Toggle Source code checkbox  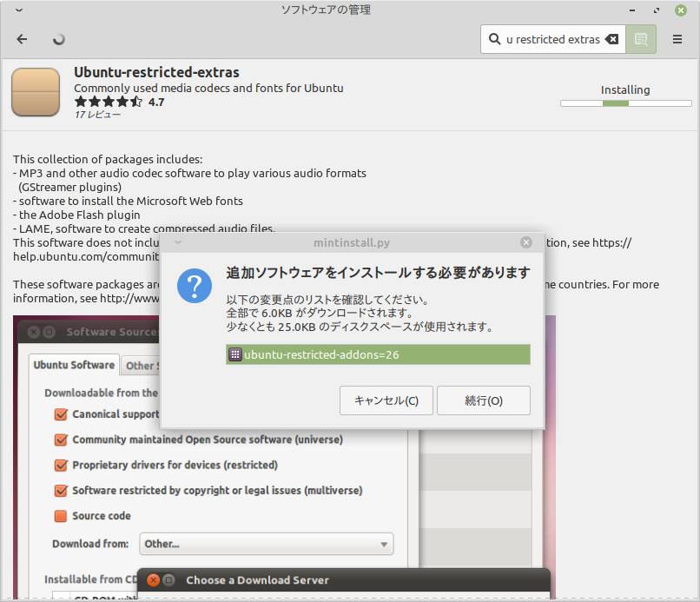pos(61,516)
